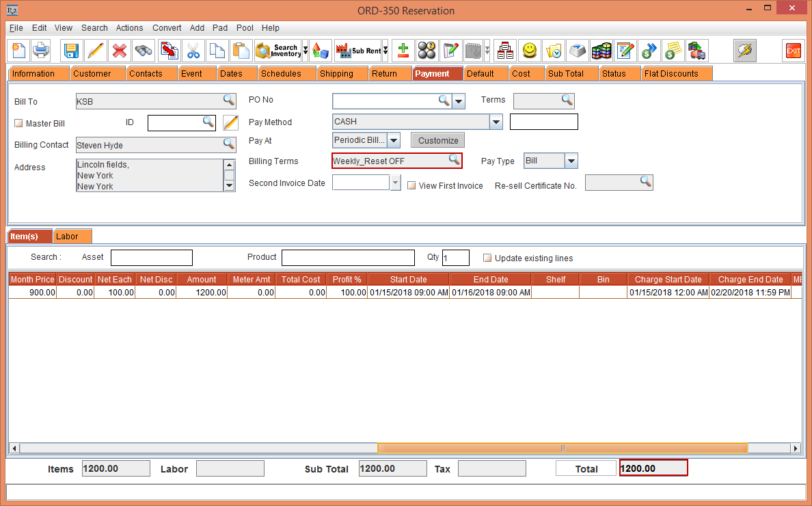Enable the Master Bill checkbox
The height and width of the screenshot is (506, 812).
pos(18,124)
